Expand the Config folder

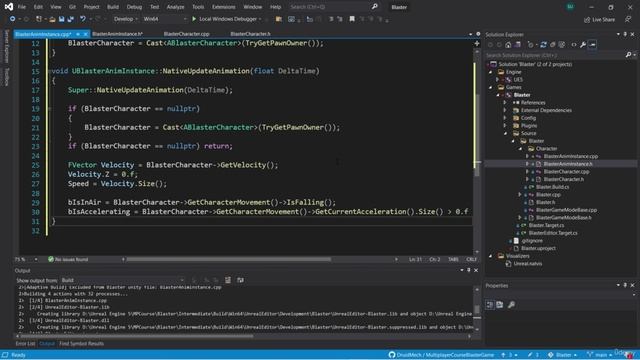[x=505, y=118]
